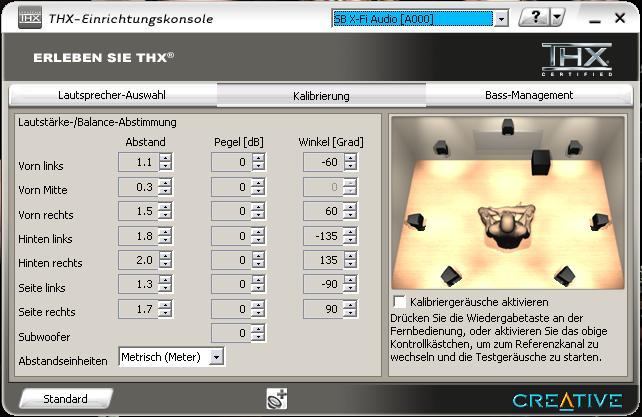The height and width of the screenshot is (417, 642).
Task: Decrease Seite rechts Pegel with down arrow
Action: 258,313
